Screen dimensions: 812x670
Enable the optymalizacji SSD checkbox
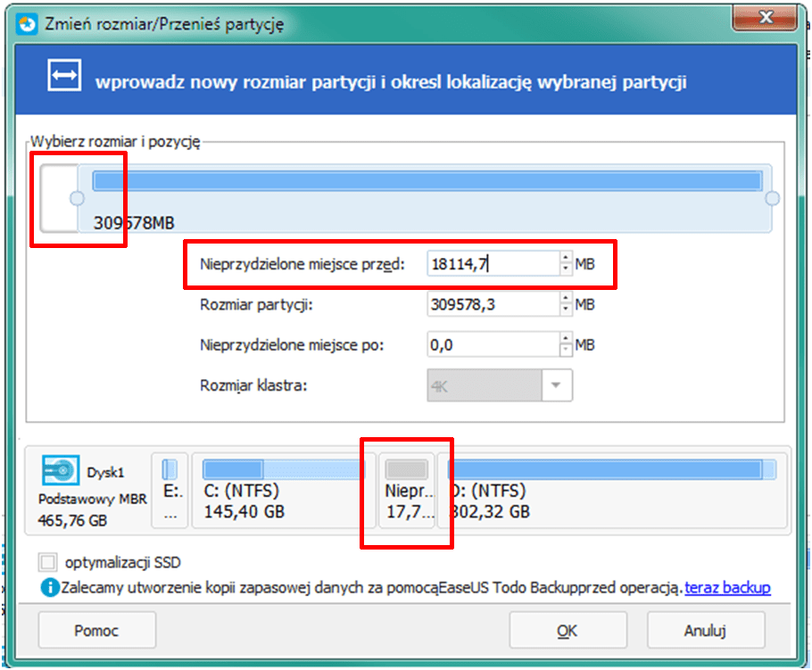point(47,563)
